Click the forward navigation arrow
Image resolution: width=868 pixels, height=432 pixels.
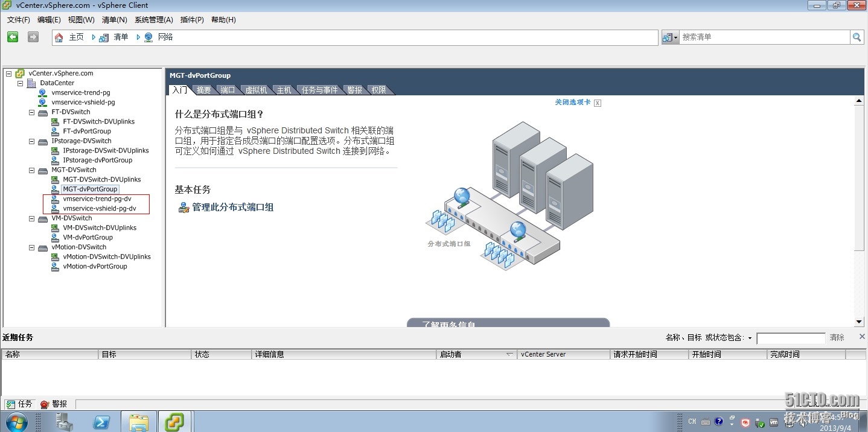point(33,37)
